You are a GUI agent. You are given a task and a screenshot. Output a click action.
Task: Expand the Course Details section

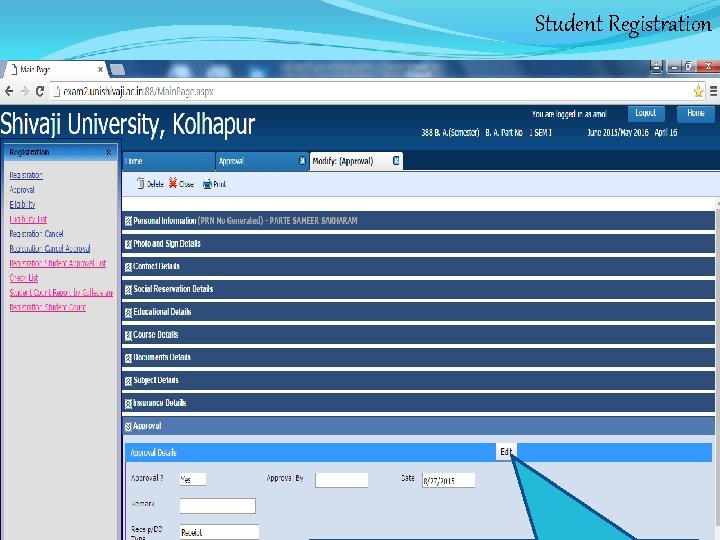point(418,335)
